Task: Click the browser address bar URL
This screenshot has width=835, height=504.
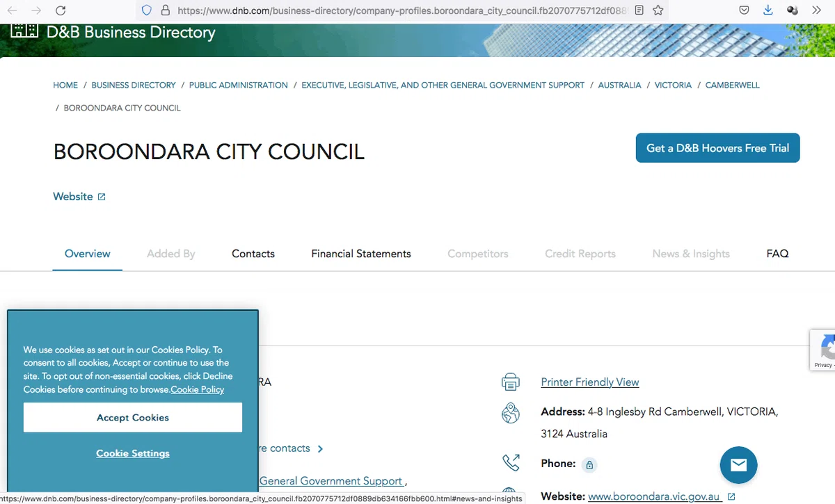Action: (x=402, y=10)
